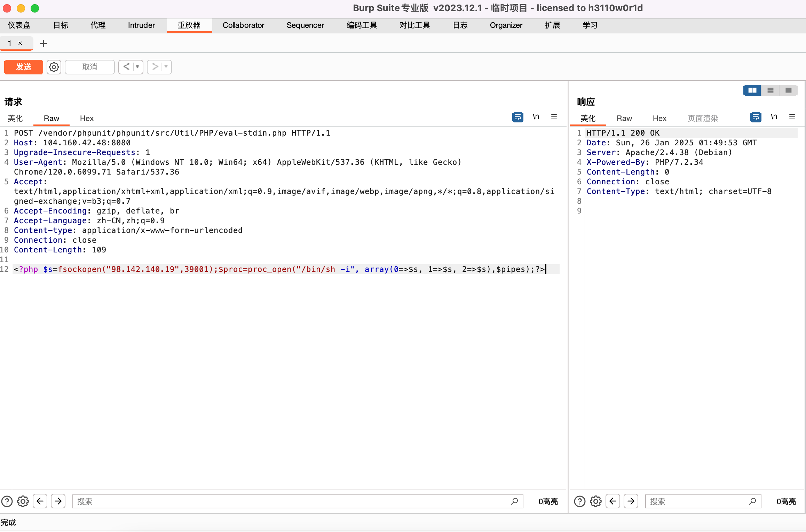
Task: Open the request panel hamburger menu
Action: coord(554,117)
